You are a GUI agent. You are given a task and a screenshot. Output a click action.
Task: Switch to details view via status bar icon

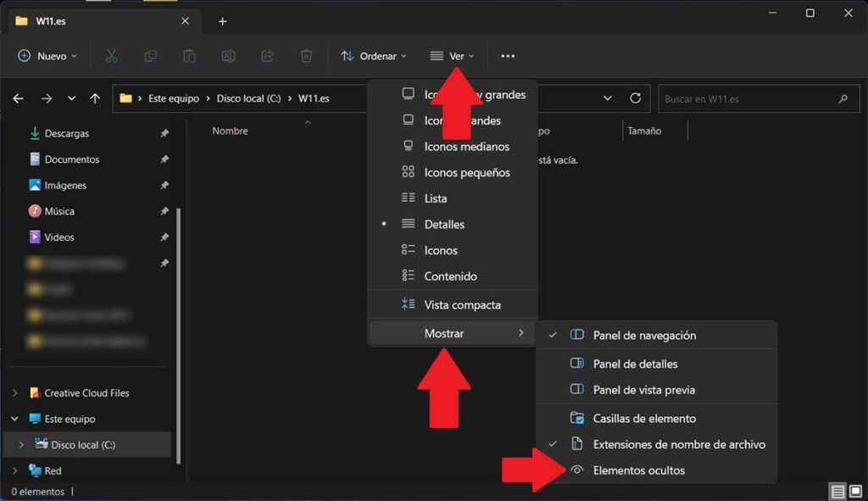pyautogui.click(x=837, y=491)
